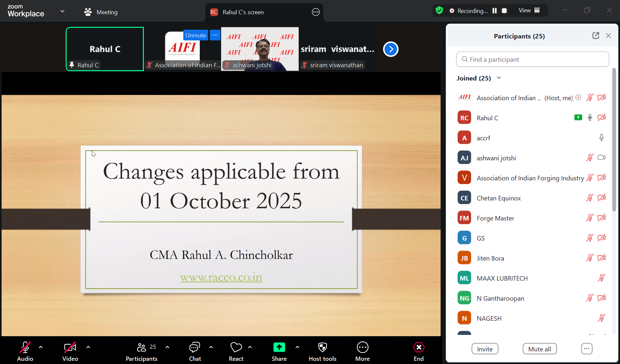Switch to the Meeting tab
Viewport: 620px width, 364px height.
pyautogui.click(x=101, y=12)
